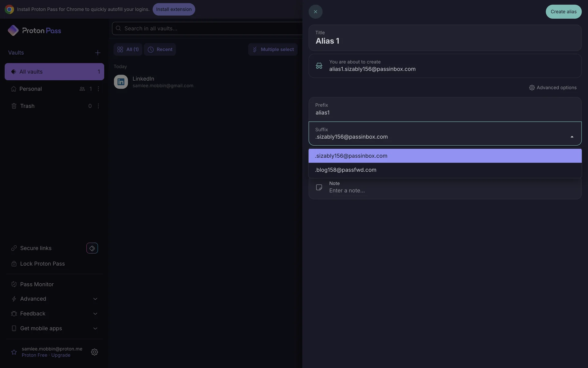The image size is (588, 368).
Task: Open Personal vault three-dot options
Action: click(x=98, y=89)
